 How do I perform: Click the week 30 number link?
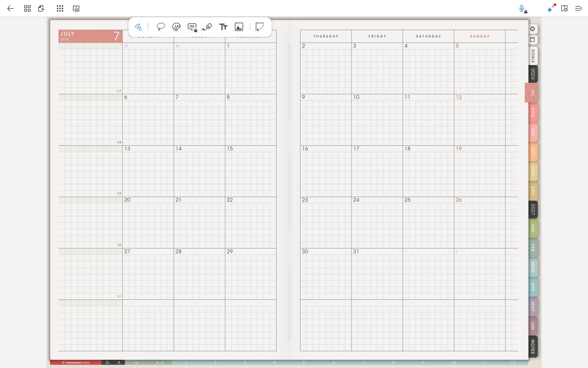click(x=119, y=245)
